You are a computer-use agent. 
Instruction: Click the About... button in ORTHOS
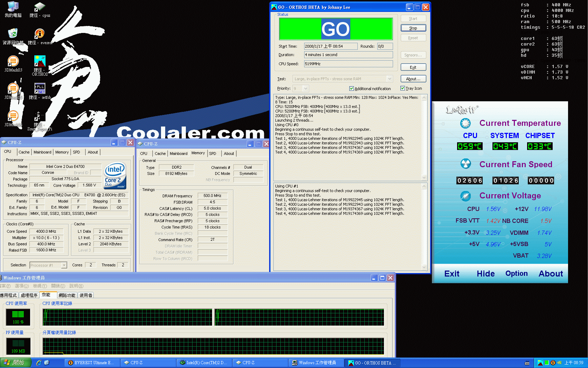[413, 79]
